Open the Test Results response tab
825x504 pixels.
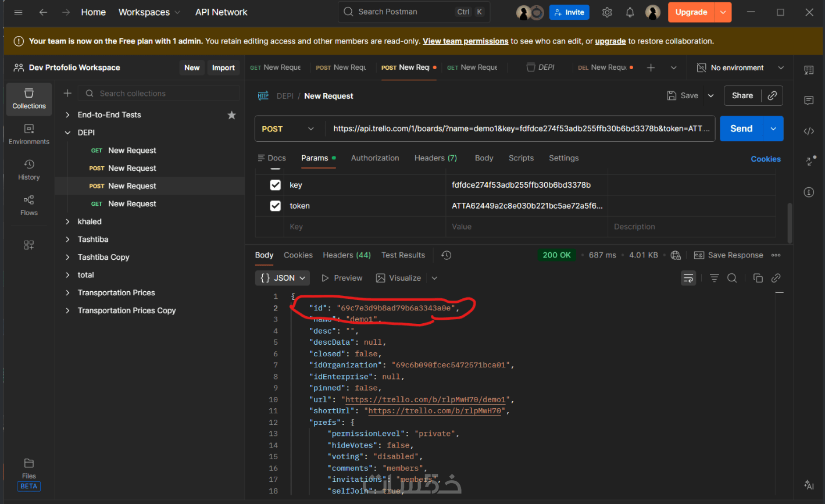click(403, 255)
